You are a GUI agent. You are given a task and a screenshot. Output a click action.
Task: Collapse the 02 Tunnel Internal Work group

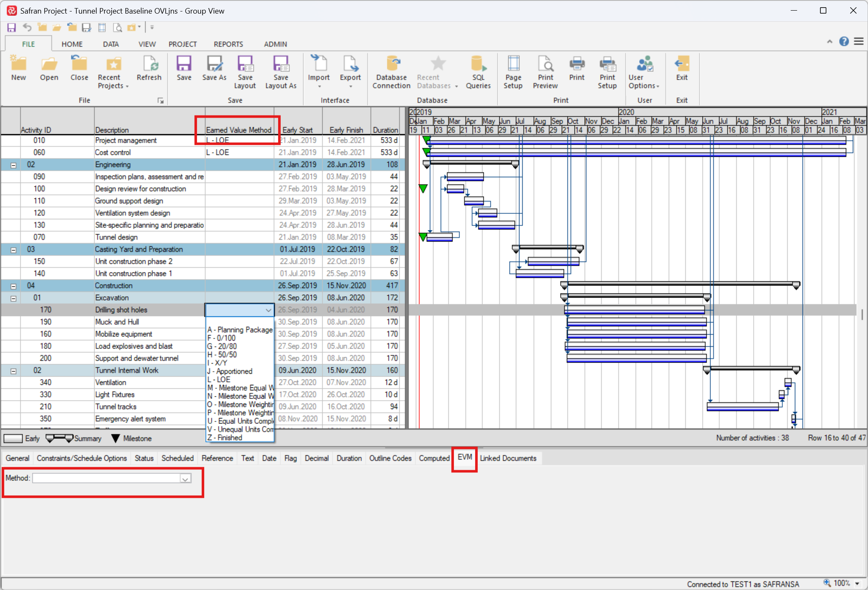pos(13,371)
